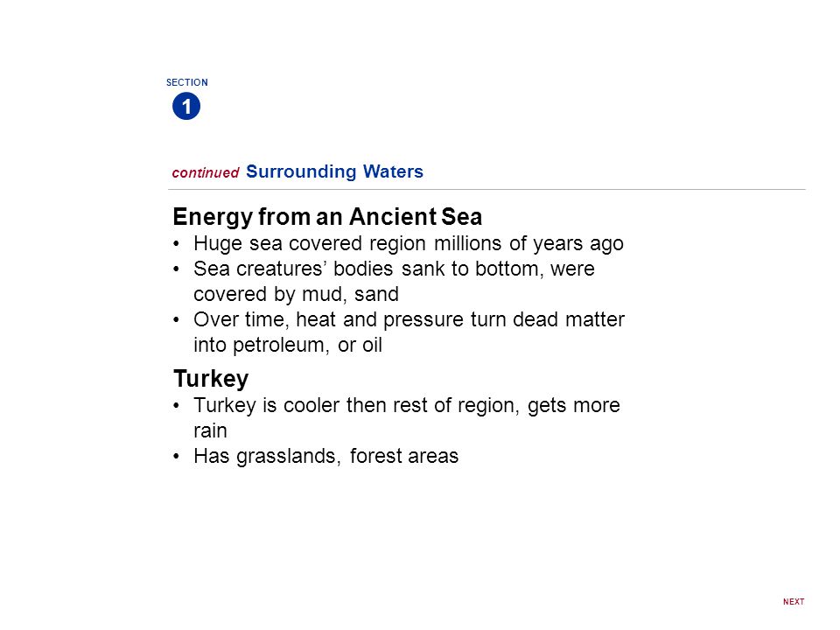Click the single word 'rain' line
Viewport: 840px width, 630px height.
click(x=211, y=430)
